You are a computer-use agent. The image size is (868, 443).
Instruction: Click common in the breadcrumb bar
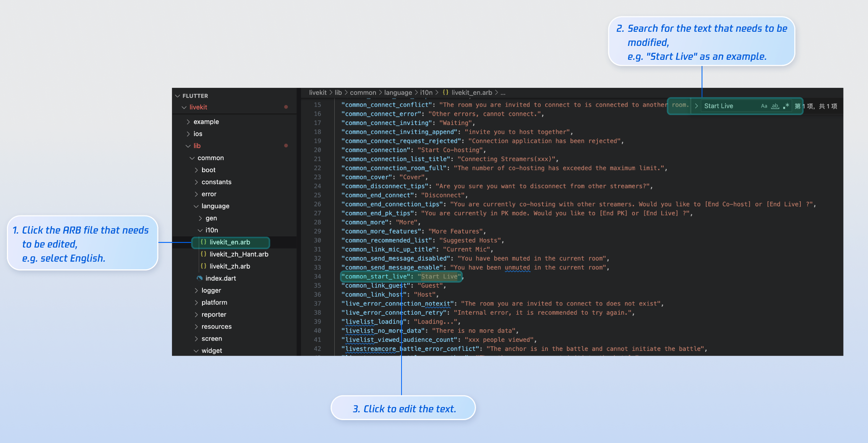(363, 92)
